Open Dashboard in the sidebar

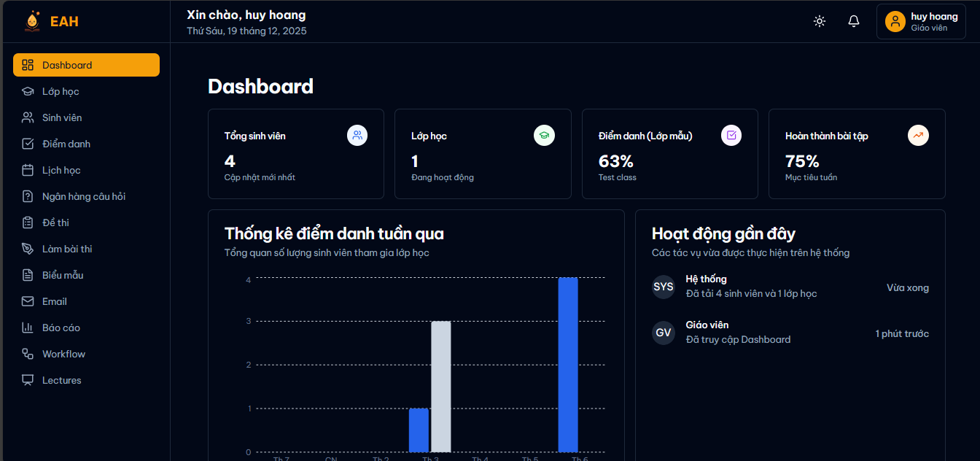[x=86, y=65]
